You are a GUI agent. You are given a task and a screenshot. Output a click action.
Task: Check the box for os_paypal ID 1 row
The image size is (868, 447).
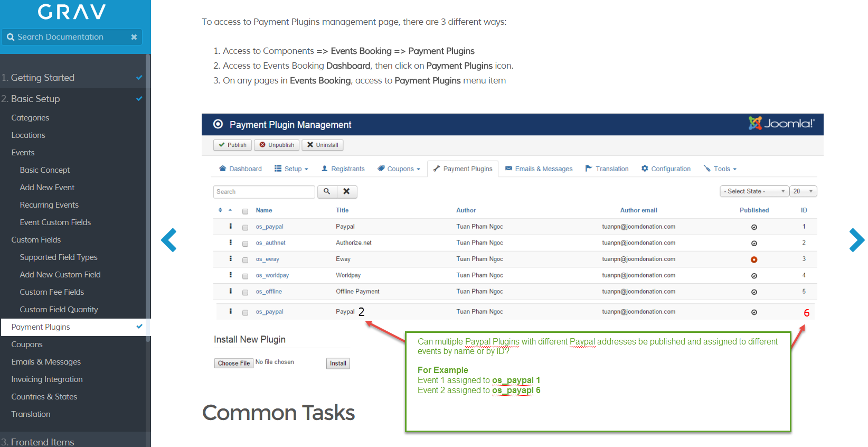(245, 228)
